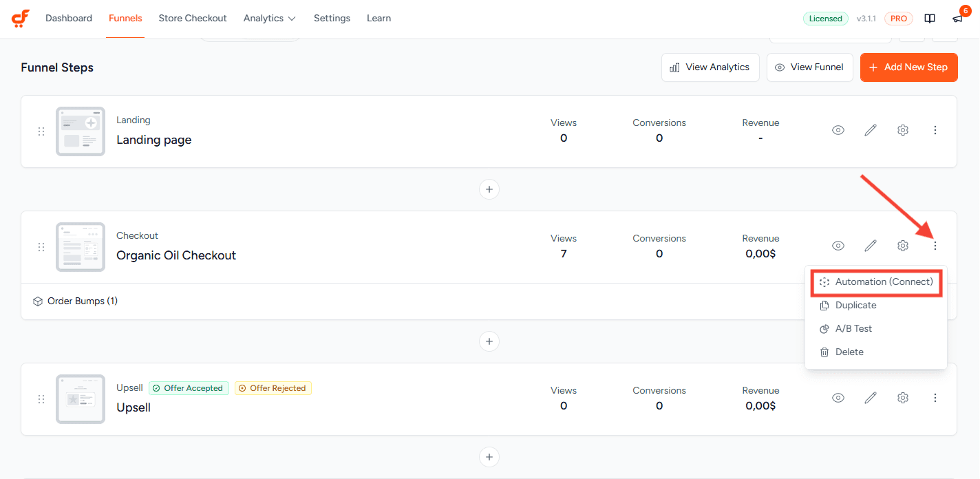
Task: Choose Delete from the step menu
Action: pos(876,352)
